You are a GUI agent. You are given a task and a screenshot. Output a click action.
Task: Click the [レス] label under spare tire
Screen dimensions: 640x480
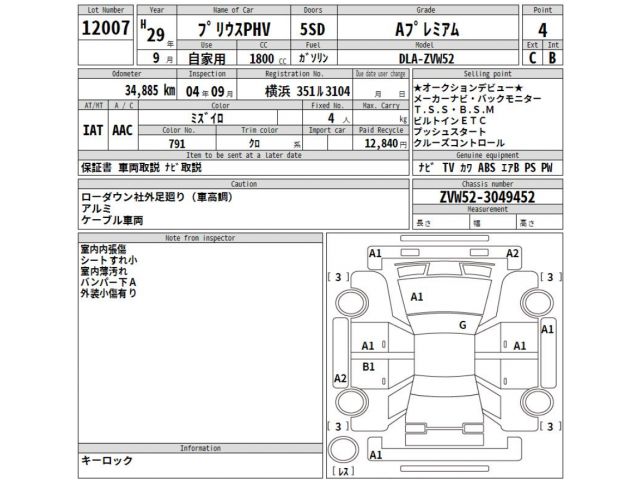coord(343,471)
